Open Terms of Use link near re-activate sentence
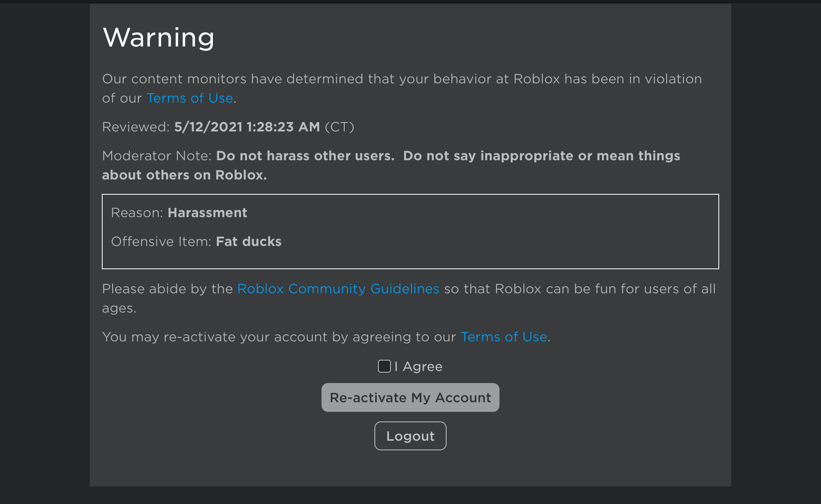The width and height of the screenshot is (821, 504). coord(504,337)
